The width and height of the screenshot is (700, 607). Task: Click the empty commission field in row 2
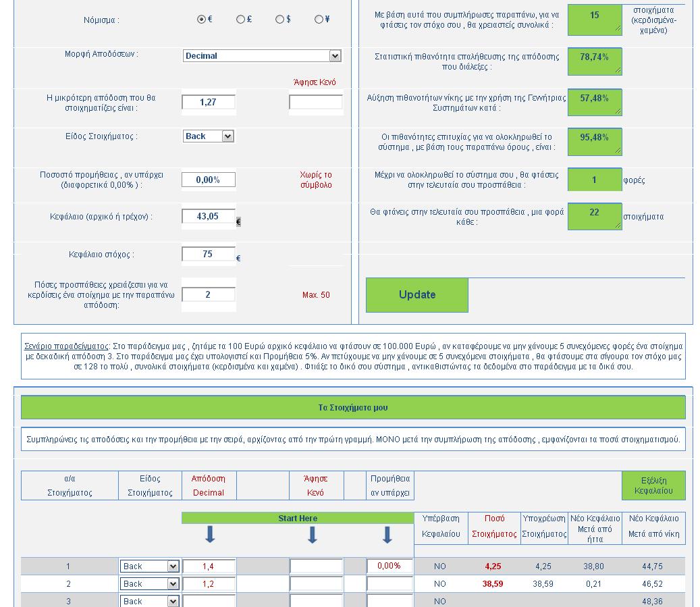pyautogui.click(x=389, y=584)
